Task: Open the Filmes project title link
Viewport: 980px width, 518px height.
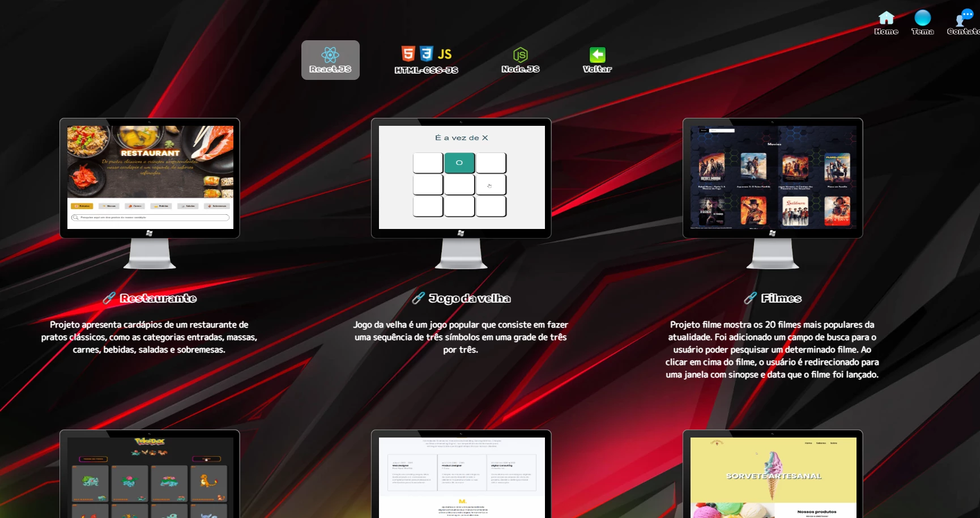Action: tap(781, 298)
